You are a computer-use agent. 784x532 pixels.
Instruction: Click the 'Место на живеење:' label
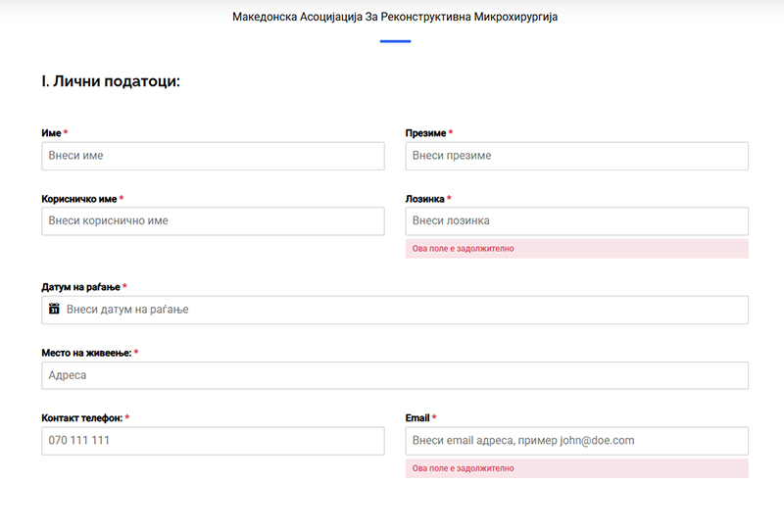click(85, 353)
